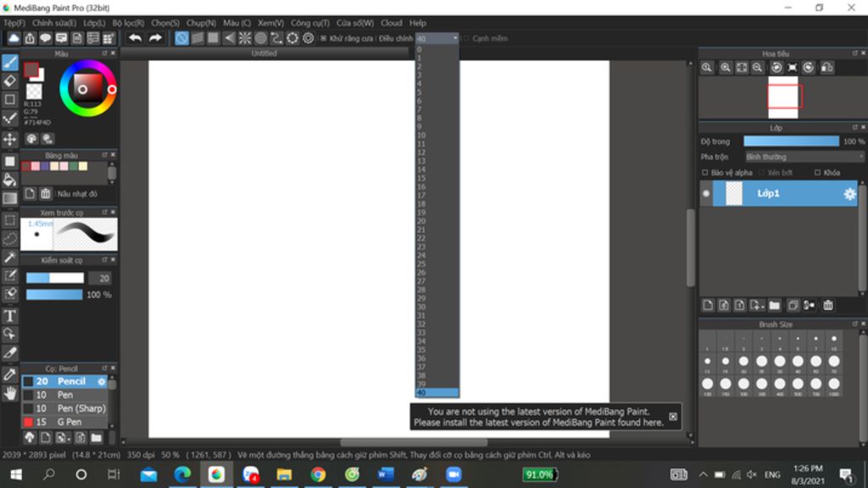Turn snap off with the blue snap icon
The height and width of the screenshot is (488, 868).
[181, 38]
